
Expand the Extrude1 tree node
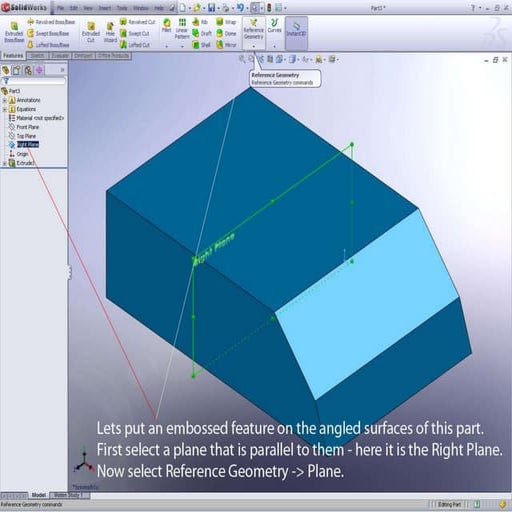pyautogui.click(x=4, y=163)
